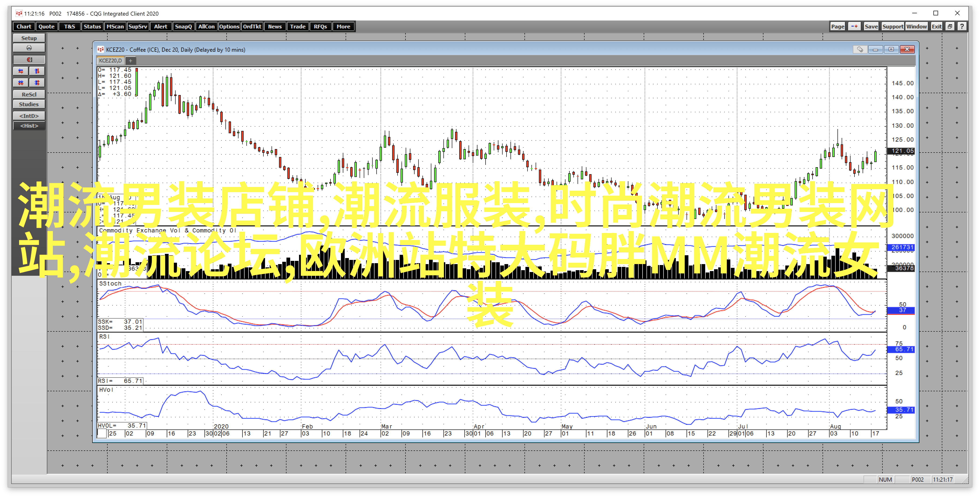Click the vertical up-down arrows sidebar icon

(x=37, y=71)
